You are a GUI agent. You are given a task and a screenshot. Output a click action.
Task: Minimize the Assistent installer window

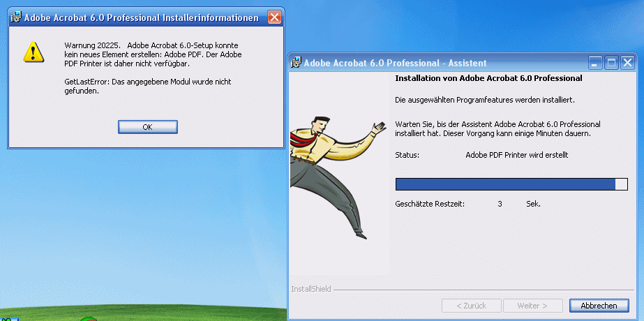click(x=595, y=63)
